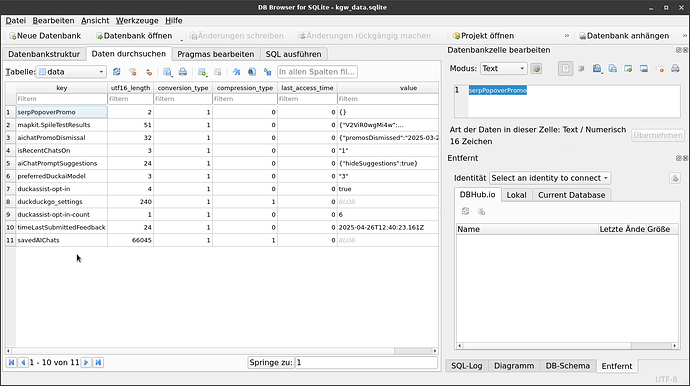Click the find-and-replace icon in table toolbar
690x386 pixels.
(x=268, y=72)
